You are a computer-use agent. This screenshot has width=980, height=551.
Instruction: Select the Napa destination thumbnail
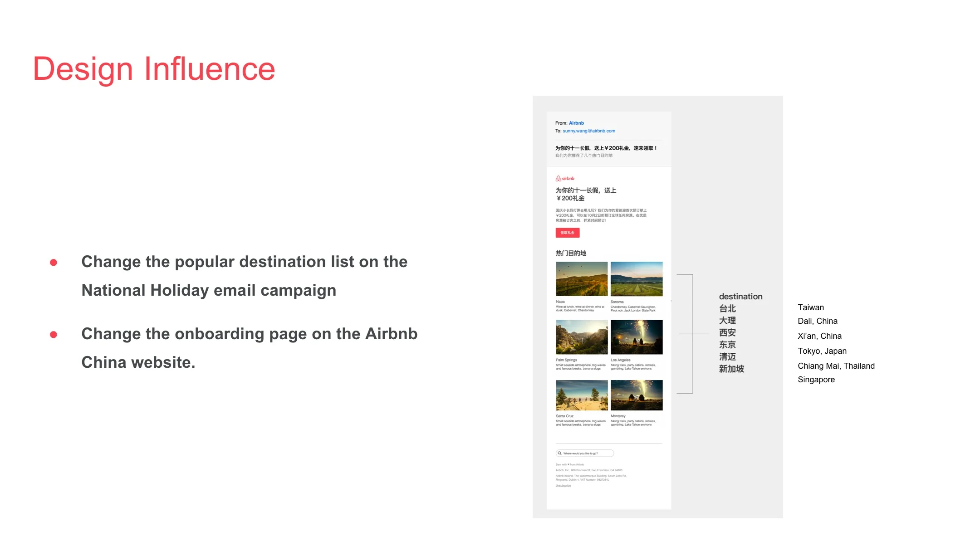[582, 279]
